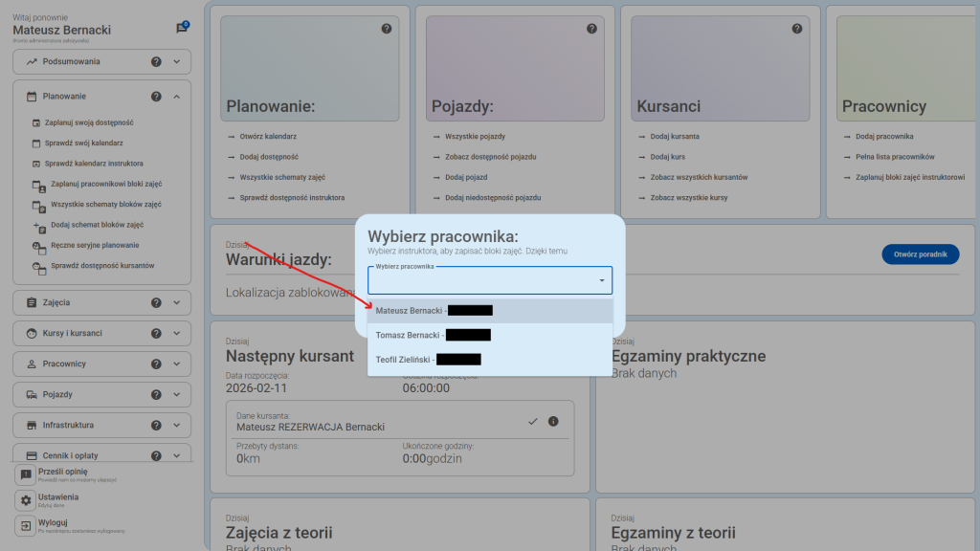The image size is (980, 551).
Task: Open the Wybierz pracownika dropdown
Action: coord(489,280)
